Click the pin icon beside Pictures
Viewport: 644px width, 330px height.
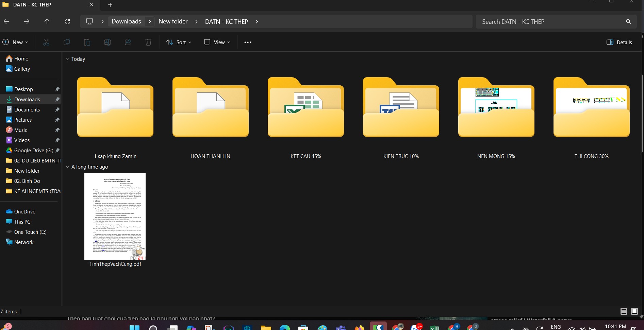pyautogui.click(x=57, y=120)
